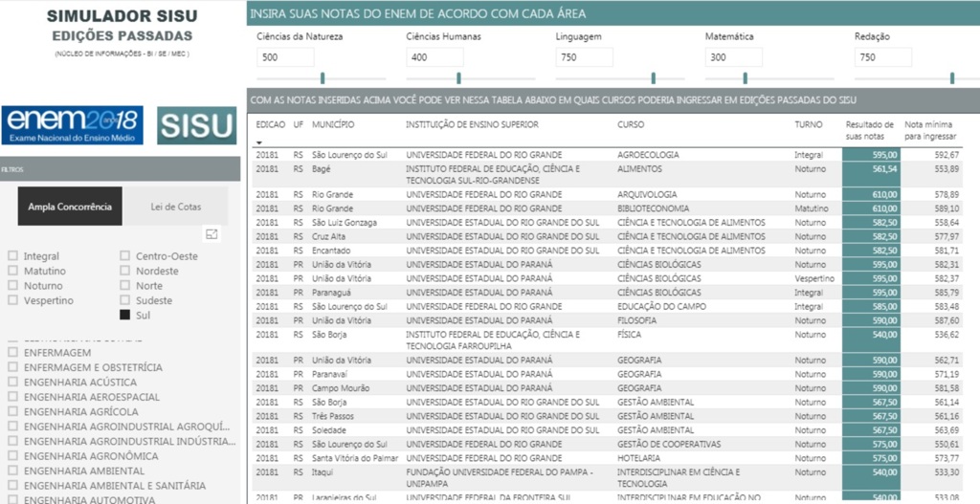Click the Ciências da Natureza score field
Screen dimensions: 980x504
pos(285,57)
